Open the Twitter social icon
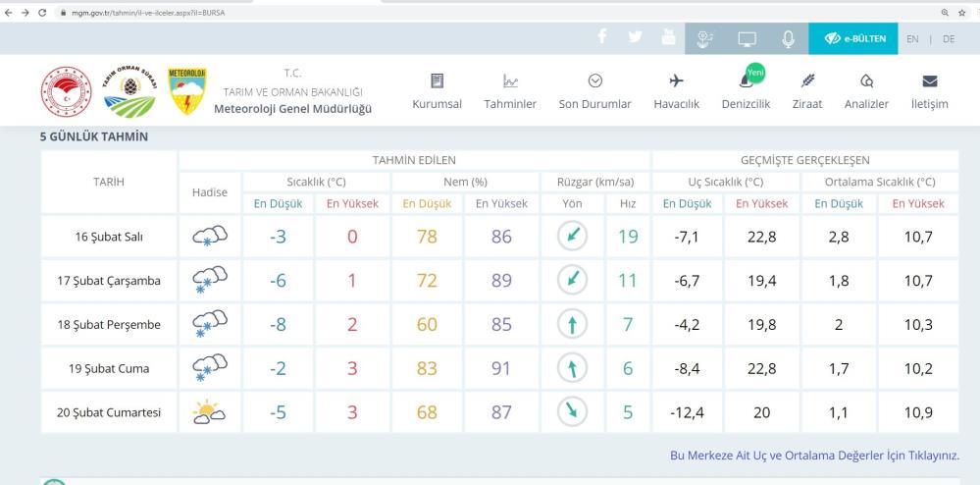The height and width of the screenshot is (485, 980). (636, 38)
